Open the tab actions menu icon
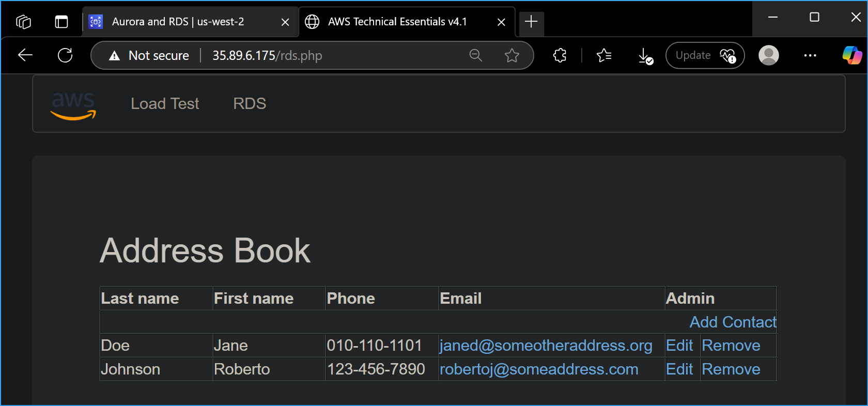The width and height of the screenshot is (868, 406). point(61,22)
